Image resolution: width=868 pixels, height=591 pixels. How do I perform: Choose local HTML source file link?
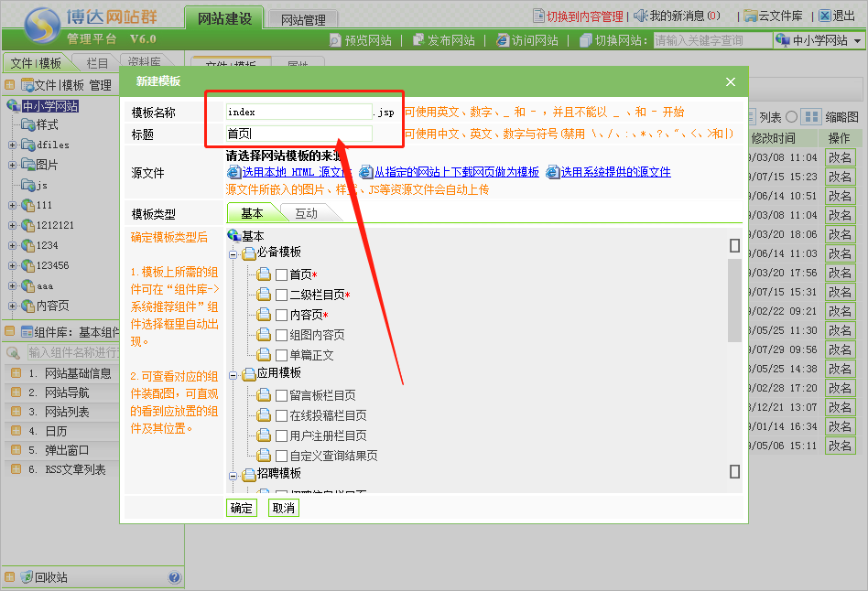pos(288,172)
